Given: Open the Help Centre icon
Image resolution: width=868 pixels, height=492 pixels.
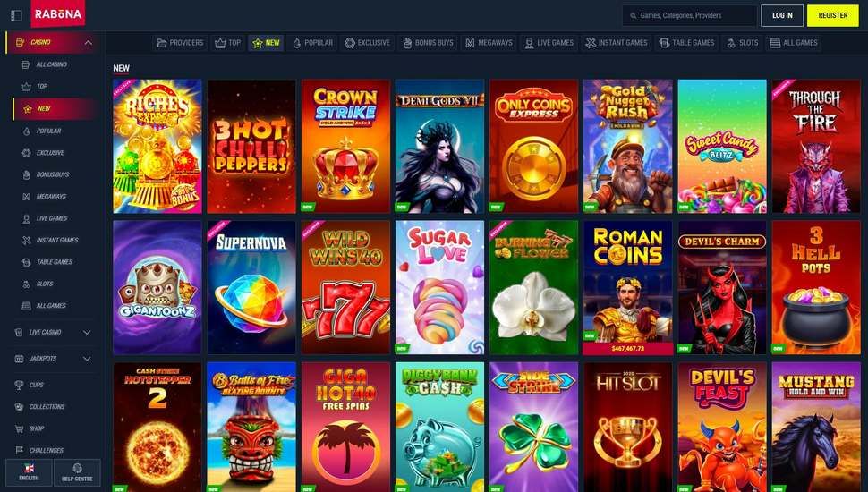Looking at the screenshot, I should coord(77,468).
